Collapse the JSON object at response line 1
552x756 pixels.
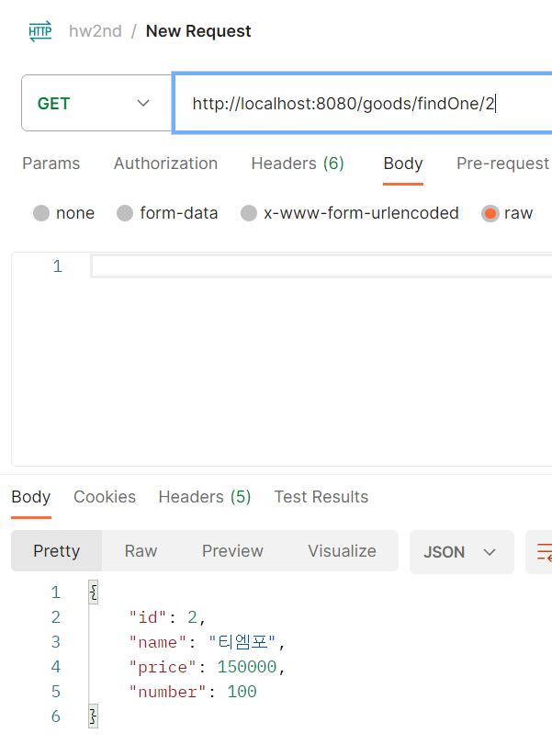tap(92, 592)
